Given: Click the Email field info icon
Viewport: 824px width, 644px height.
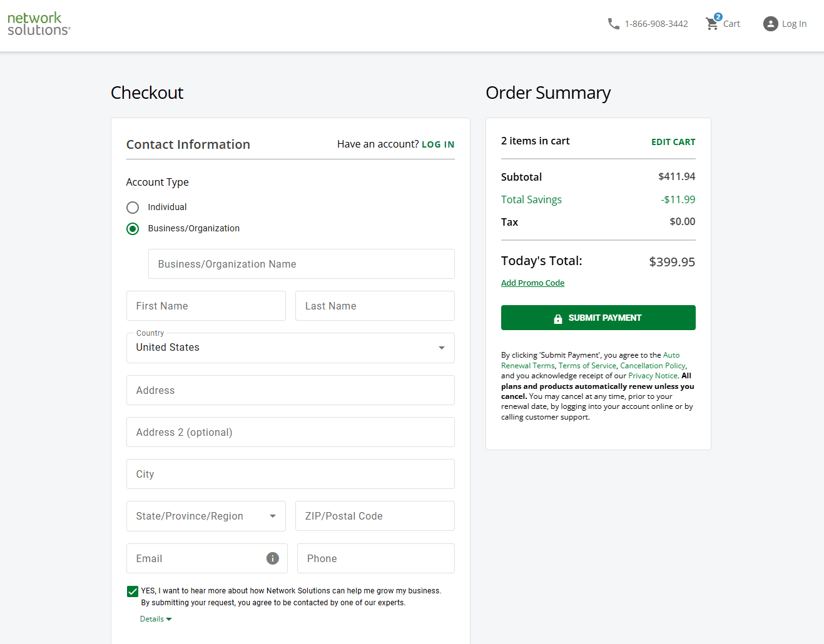Looking at the screenshot, I should [x=273, y=558].
